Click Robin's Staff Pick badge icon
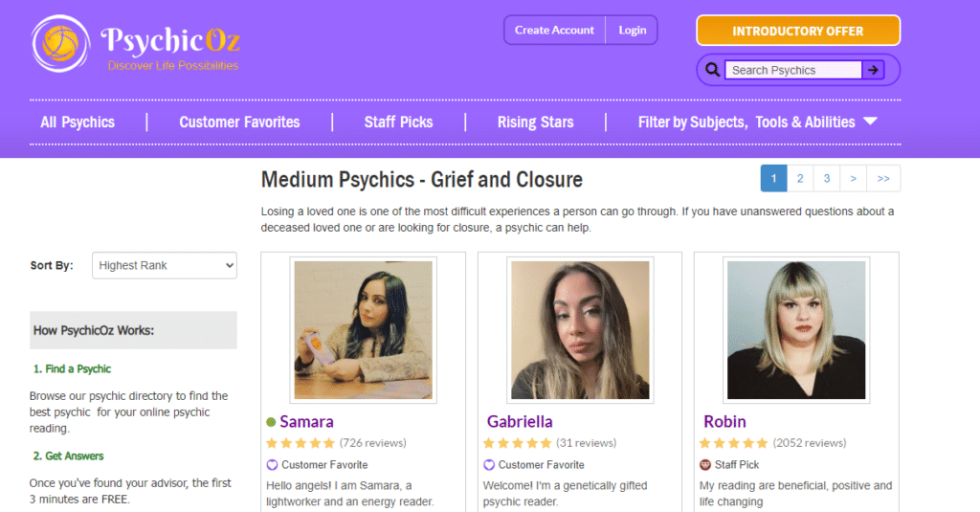Image resolution: width=980 pixels, height=512 pixels. tap(705, 465)
